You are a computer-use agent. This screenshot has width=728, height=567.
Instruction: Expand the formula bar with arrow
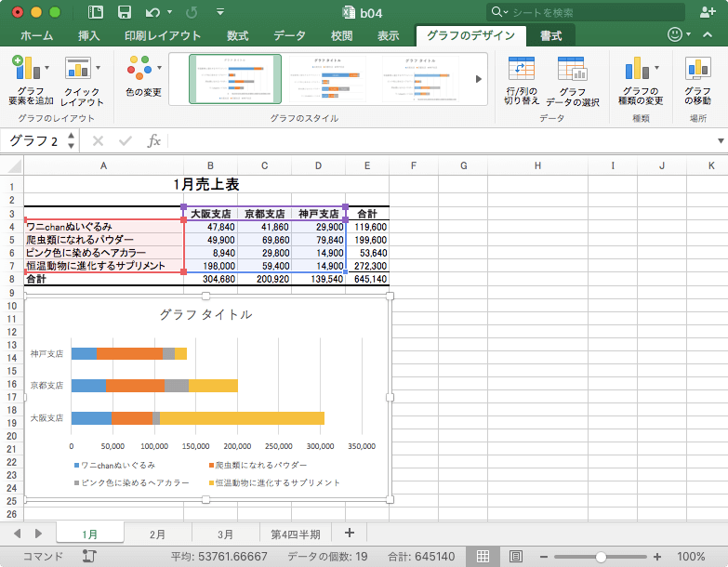[x=721, y=140]
